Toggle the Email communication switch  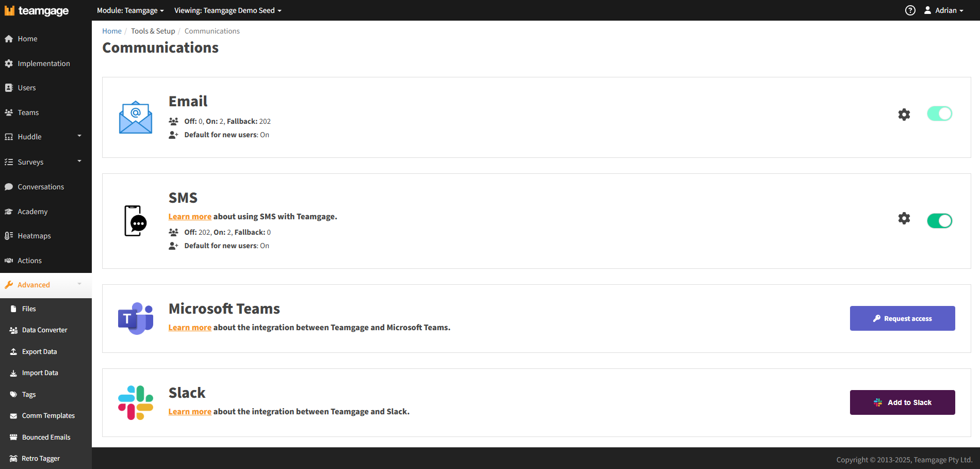(939, 114)
